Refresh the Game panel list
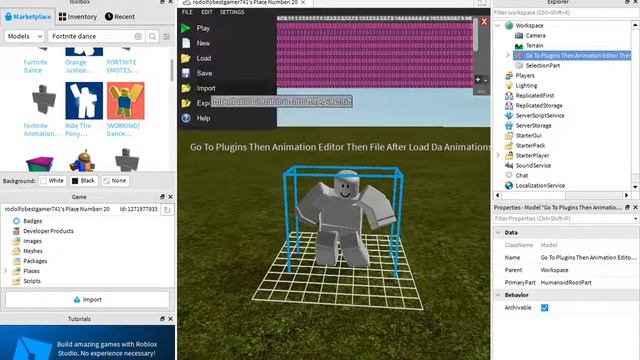Image resolution: width=640 pixels, height=360 pixels. (x=167, y=210)
